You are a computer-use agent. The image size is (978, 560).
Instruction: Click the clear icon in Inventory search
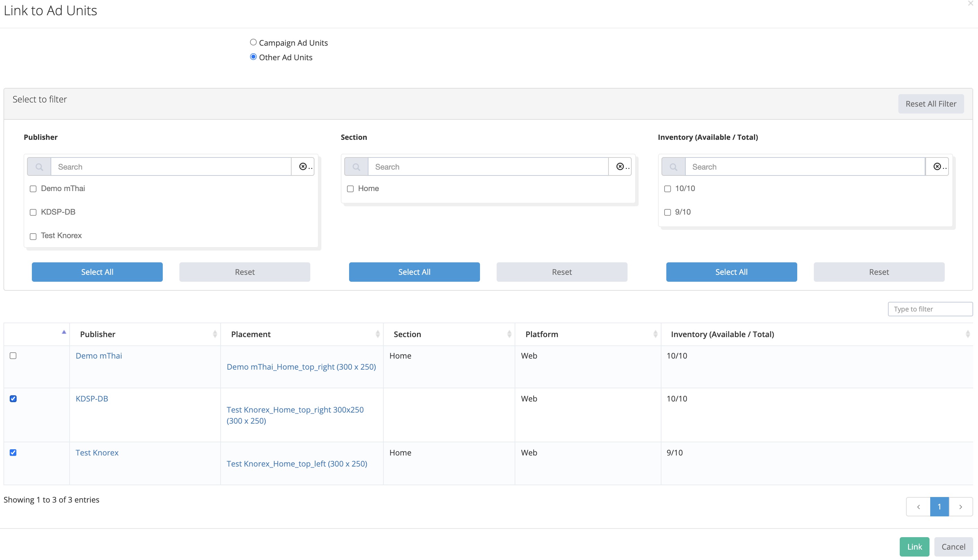pyautogui.click(x=937, y=166)
